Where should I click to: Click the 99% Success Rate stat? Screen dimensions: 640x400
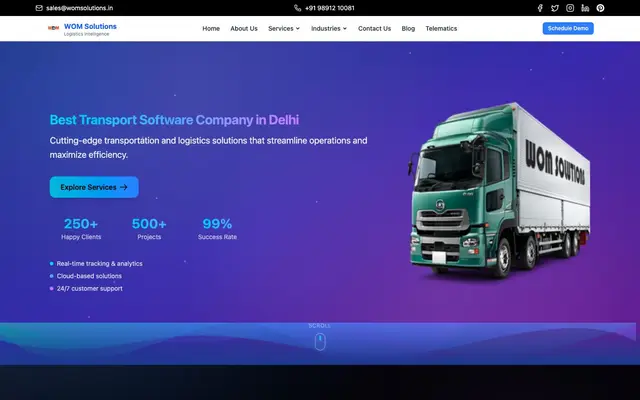tap(217, 229)
